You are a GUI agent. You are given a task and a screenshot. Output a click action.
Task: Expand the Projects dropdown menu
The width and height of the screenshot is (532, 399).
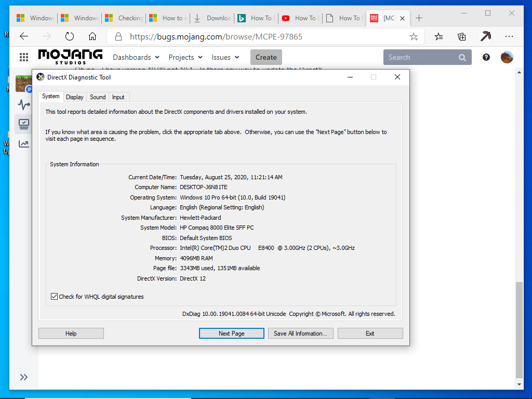pos(185,57)
